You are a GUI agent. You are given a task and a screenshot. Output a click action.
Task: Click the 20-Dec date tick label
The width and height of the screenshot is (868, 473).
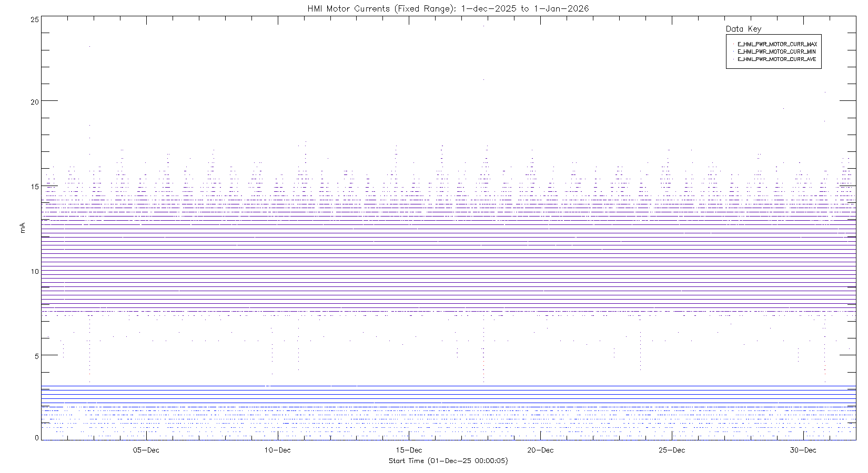click(x=540, y=450)
